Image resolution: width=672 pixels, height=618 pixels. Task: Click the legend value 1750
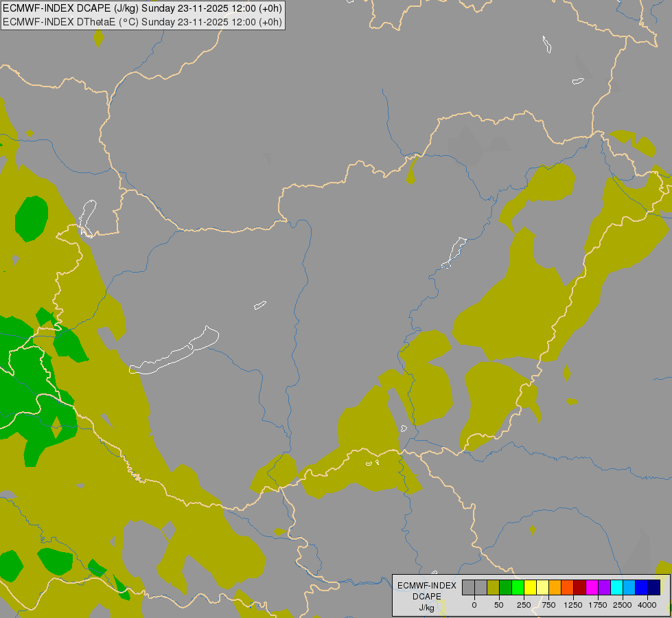click(598, 605)
